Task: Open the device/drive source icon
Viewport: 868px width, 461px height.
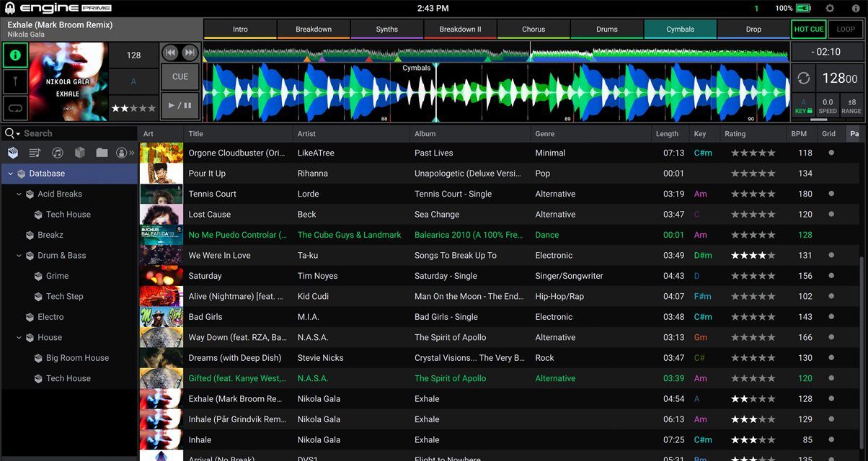Action: [x=121, y=153]
